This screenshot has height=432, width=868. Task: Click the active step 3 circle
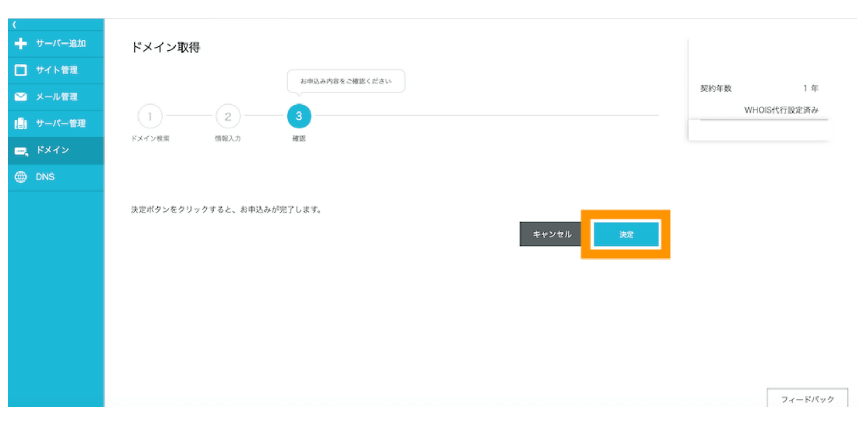tap(299, 116)
